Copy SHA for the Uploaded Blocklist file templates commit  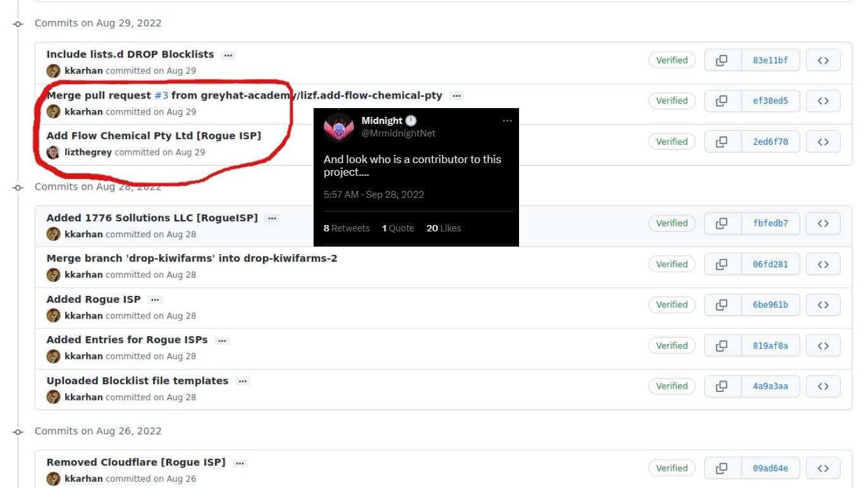(723, 386)
